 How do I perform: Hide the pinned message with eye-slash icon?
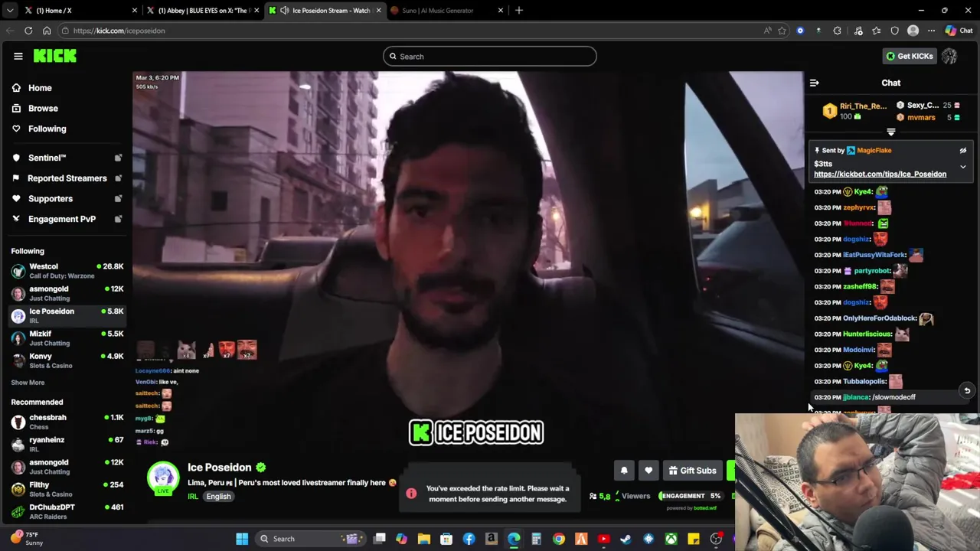(963, 151)
